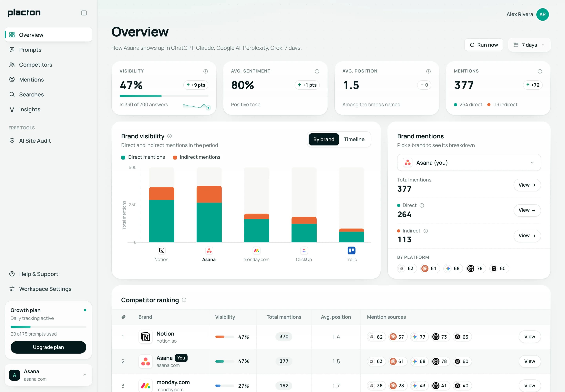This screenshot has height=392, width=565.
Task: Click the Trello logo under the chart
Action: click(351, 250)
